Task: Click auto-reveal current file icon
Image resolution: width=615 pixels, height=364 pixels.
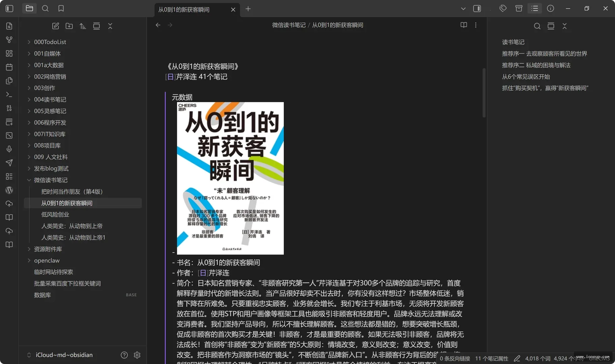Action: point(96,26)
